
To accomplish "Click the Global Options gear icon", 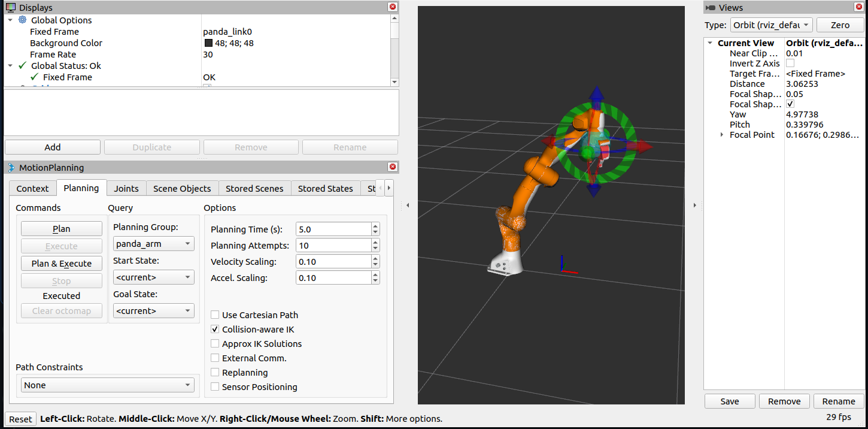I will tap(23, 20).
